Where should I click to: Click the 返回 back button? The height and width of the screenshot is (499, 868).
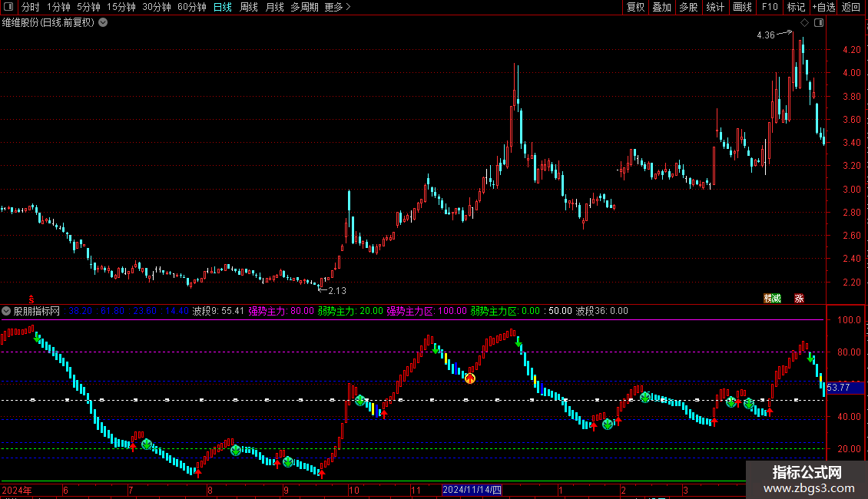point(851,7)
